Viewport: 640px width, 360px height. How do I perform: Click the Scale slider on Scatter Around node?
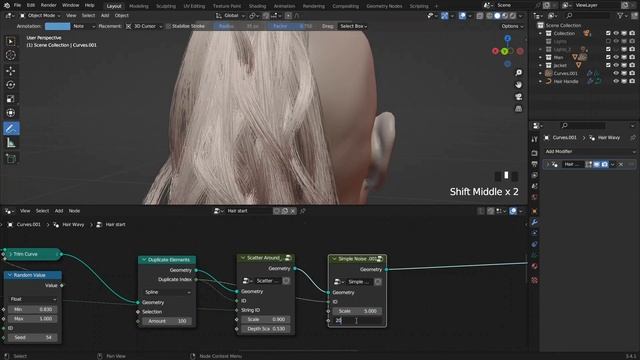(x=266, y=320)
